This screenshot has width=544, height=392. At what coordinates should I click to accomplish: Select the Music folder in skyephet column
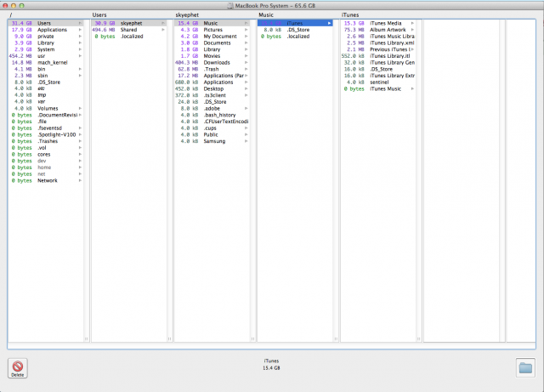[x=212, y=23]
